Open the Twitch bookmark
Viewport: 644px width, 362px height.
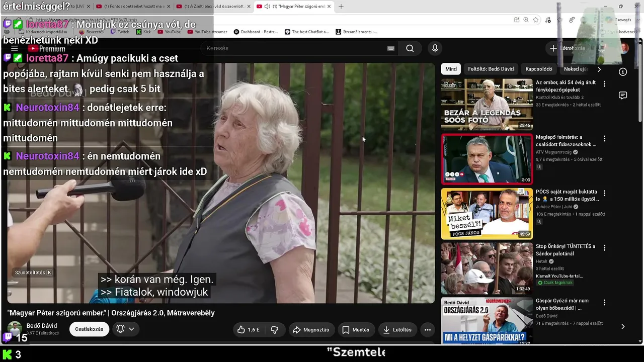point(119,32)
